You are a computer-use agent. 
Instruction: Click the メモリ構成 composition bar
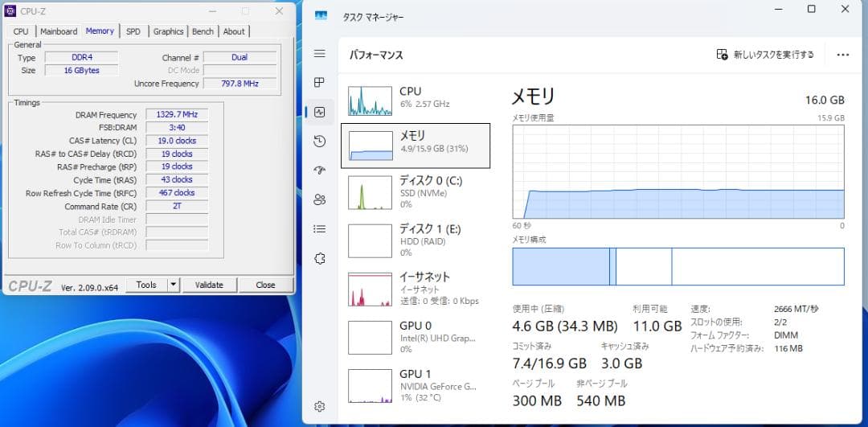click(x=678, y=266)
